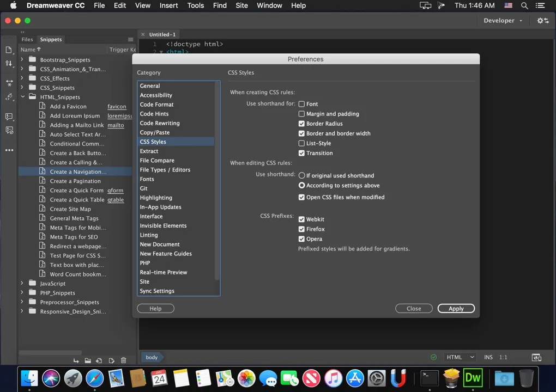556x392 pixels.
Task: Uncheck Border and border width checkbox
Action: coord(301,133)
